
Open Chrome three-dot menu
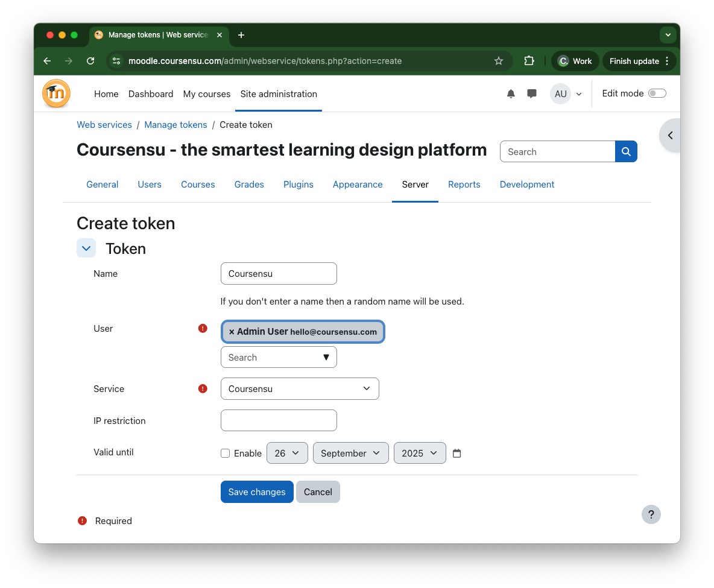click(667, 61)
